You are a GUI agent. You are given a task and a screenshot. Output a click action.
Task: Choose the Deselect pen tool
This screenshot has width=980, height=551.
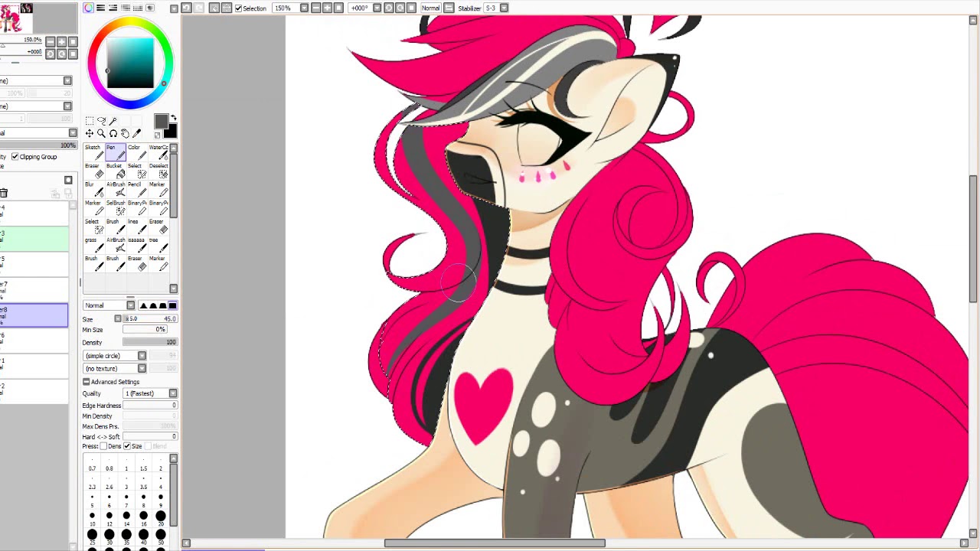[x=158, y=171]
